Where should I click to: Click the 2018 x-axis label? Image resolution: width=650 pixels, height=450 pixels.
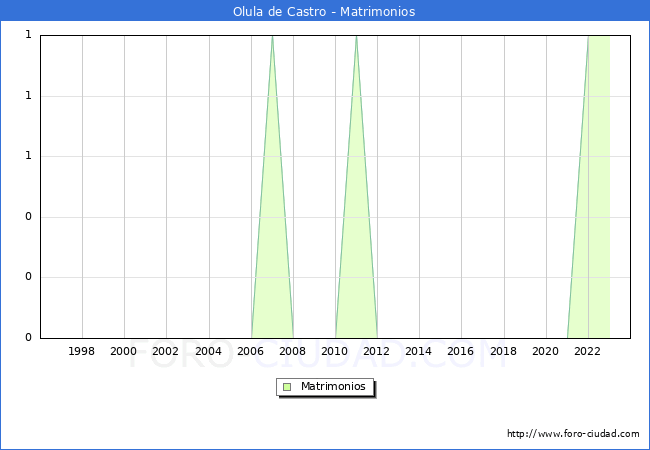[x=504, y=352]
